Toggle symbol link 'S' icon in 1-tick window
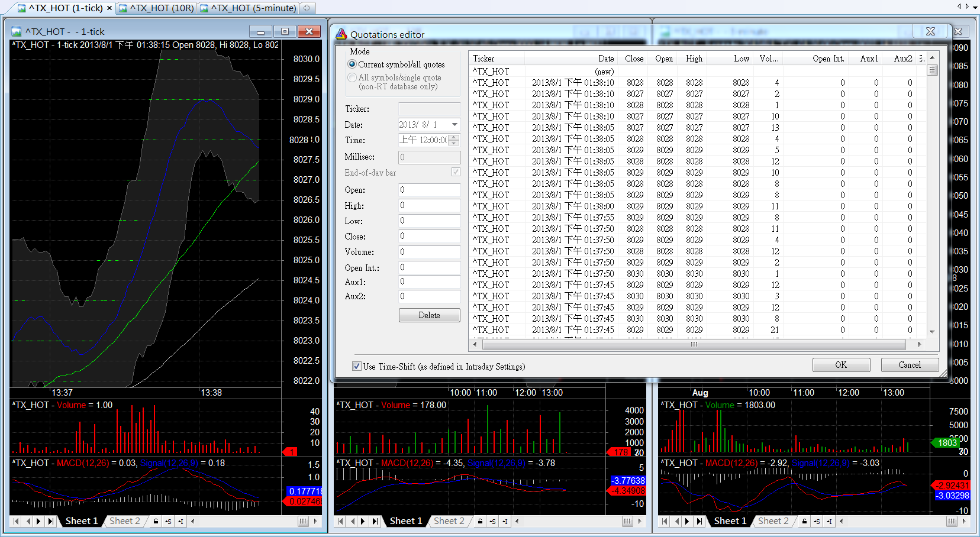The width and height of the screenshot is (980, 537). pyautogui.click(x=168, y=521)
